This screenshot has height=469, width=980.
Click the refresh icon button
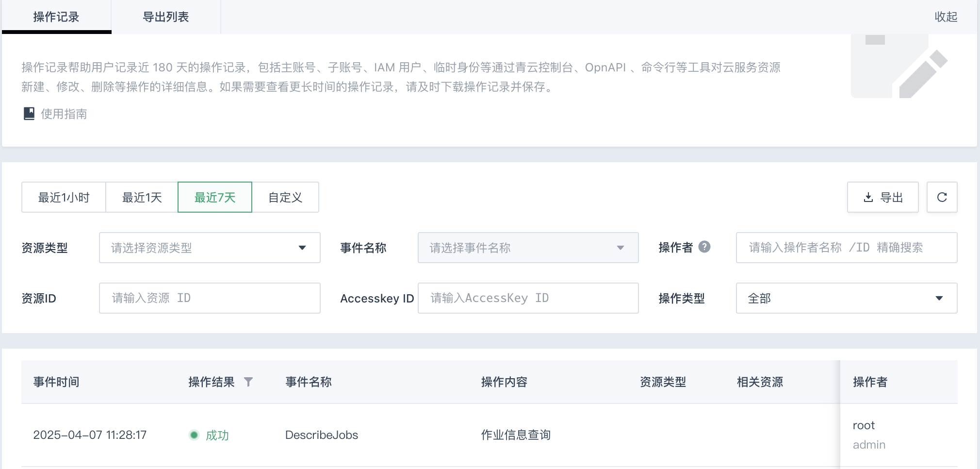click(x=942, y=197)
